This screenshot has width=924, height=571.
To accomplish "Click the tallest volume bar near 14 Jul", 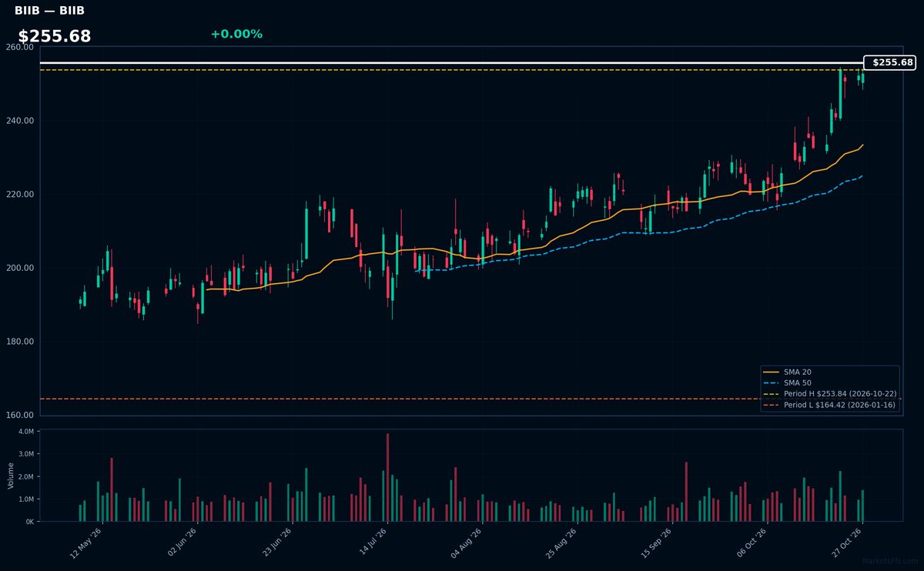I will click(x=387, y=477).
